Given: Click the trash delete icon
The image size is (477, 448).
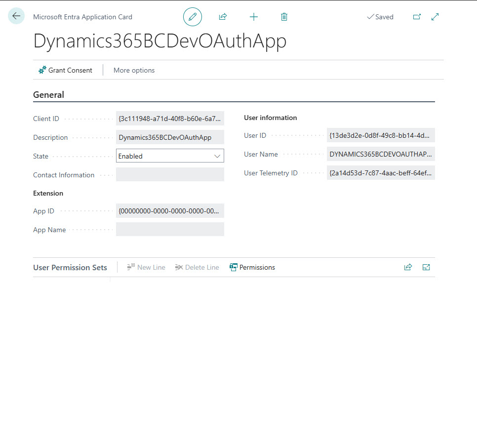Looking at the screenshot, I should coord(284,17).
